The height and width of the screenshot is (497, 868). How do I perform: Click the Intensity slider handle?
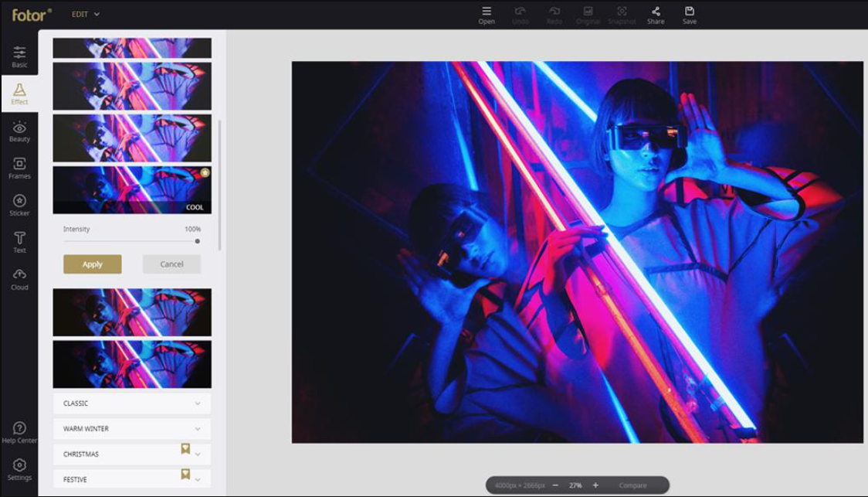(198, 241)
